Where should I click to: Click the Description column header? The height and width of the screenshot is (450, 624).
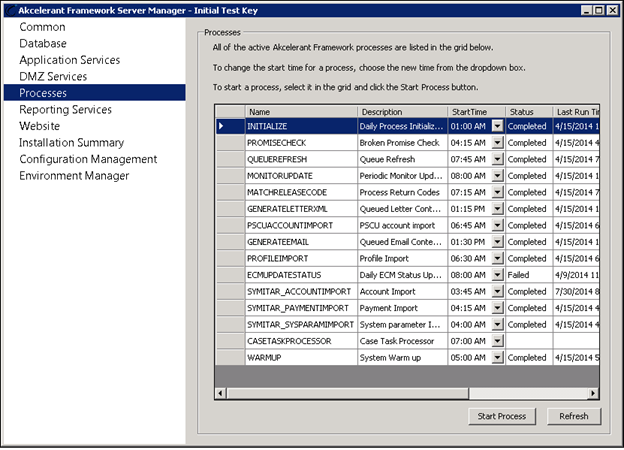402,112
